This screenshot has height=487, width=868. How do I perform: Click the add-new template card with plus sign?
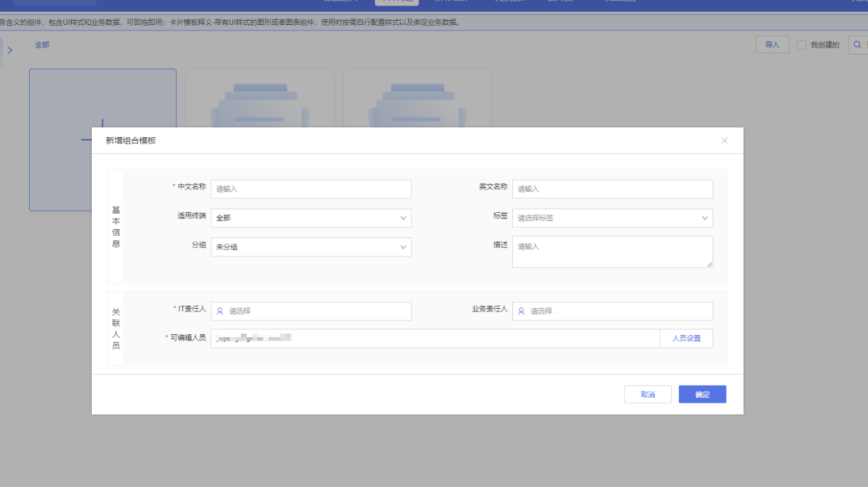pyautogui.click(x=102, y=140)
